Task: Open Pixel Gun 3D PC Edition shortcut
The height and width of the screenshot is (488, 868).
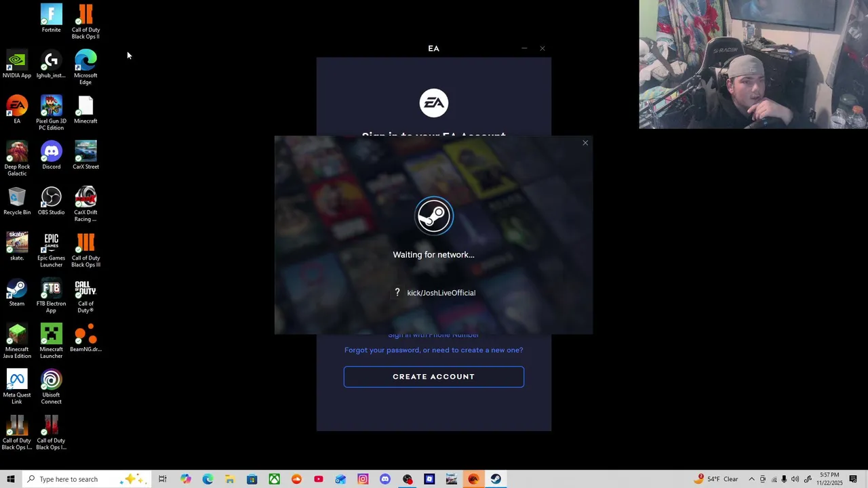Action: [x=51, y=113]
